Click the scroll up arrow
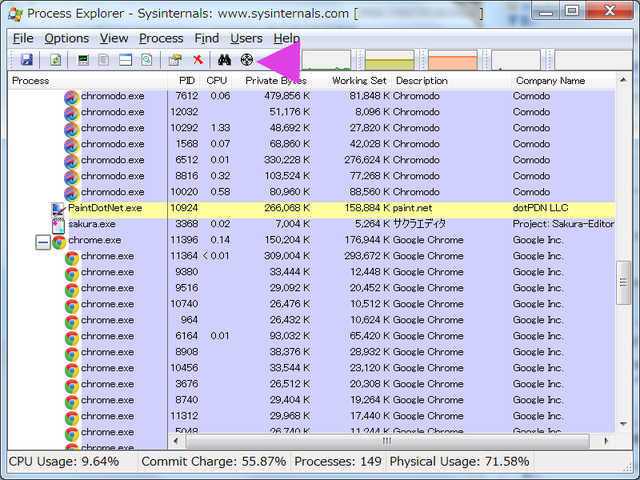640x480 pixels. [x=623, y=80]
